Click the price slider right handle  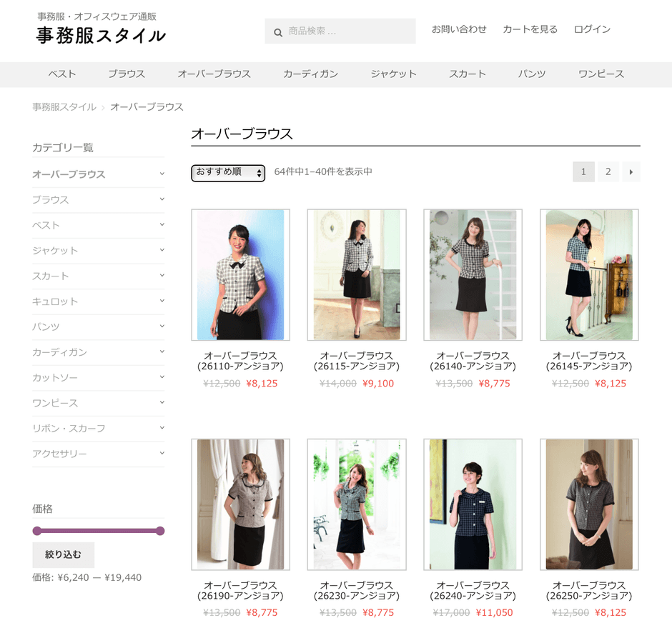160,531
